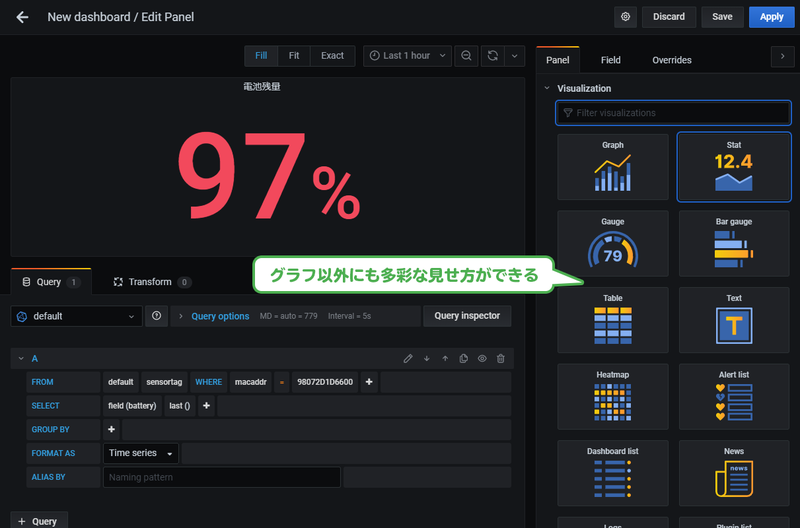Switch to the Panel tab
Image resolution: width=800 pixels, height=528 pixels.
coord(558,60)
